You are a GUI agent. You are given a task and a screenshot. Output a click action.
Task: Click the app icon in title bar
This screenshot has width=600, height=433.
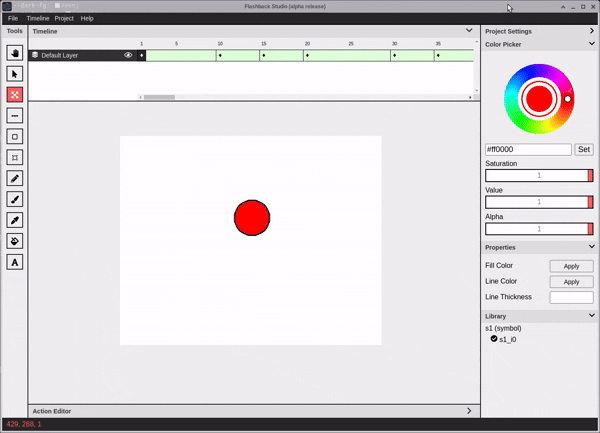[x=7, y=6]
